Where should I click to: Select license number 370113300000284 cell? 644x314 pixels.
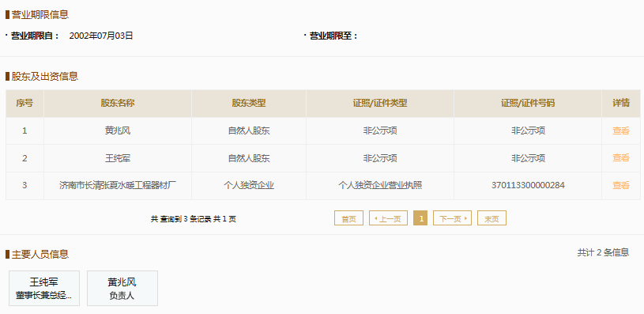coord(528,185)
